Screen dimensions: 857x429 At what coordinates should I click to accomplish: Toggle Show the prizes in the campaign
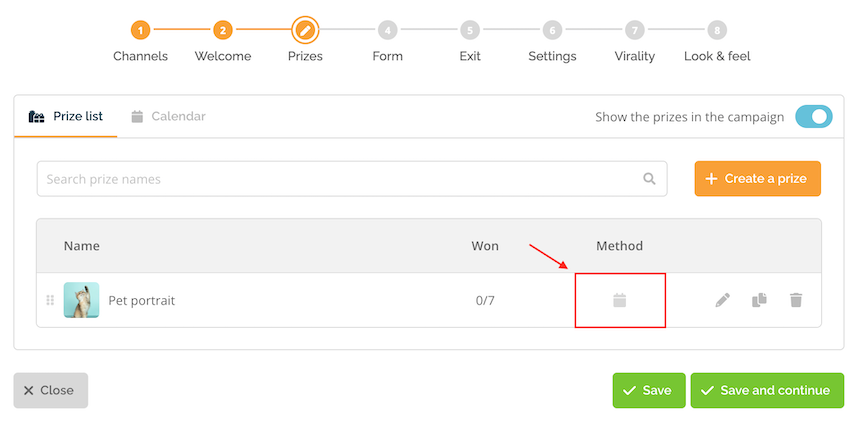click(x=814, y=116)
